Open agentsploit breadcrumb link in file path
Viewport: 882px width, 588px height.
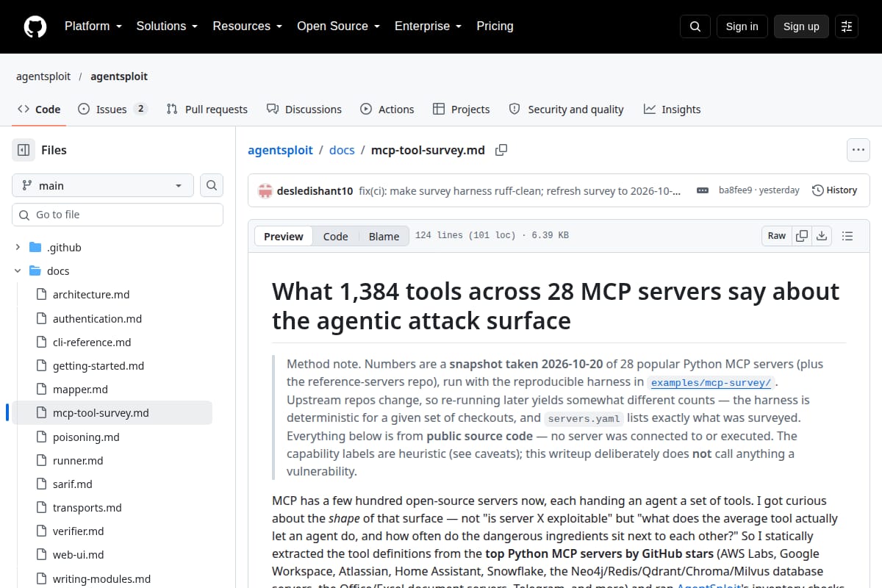tap(280, 150)
